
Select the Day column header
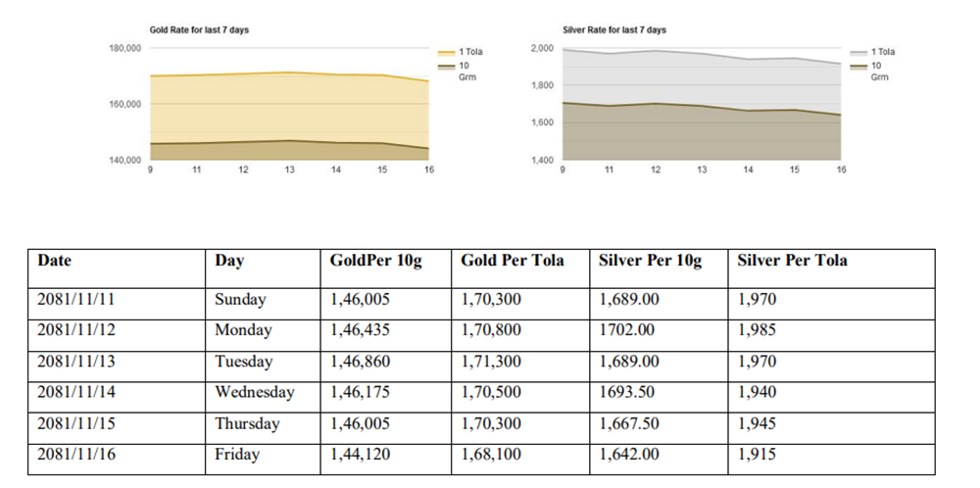click(x=229, y=261)
